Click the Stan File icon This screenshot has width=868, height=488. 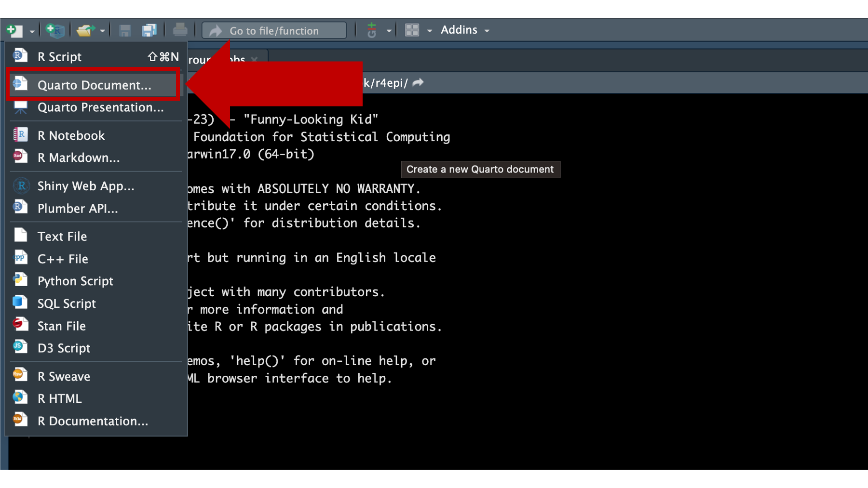coord(20,324)
